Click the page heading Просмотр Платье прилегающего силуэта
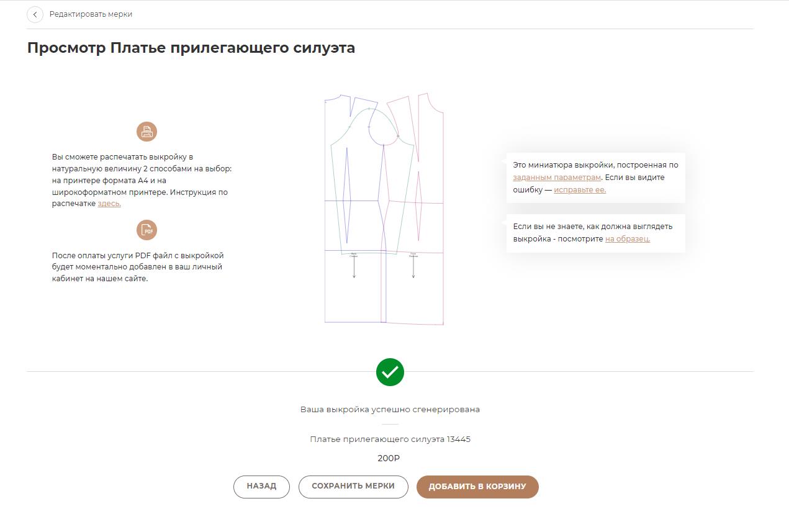The width and height of the screenshot is (789, 532). [191, 48]
